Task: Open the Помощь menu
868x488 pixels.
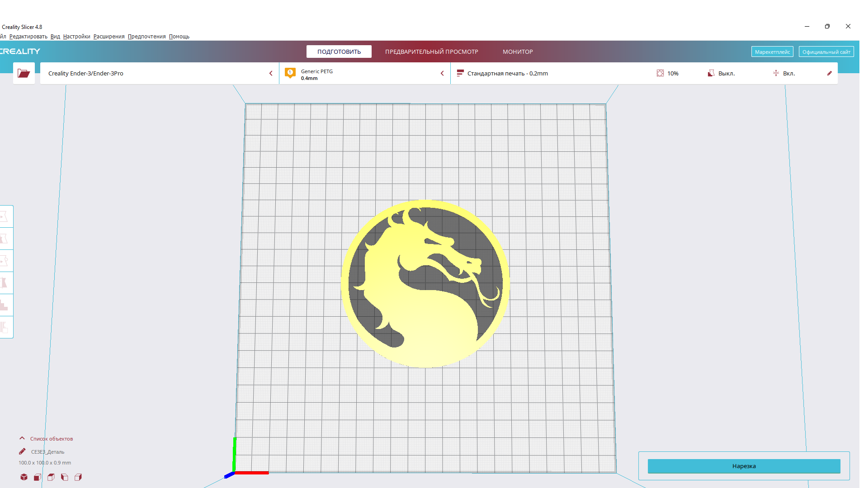Action: click(179, 37)
